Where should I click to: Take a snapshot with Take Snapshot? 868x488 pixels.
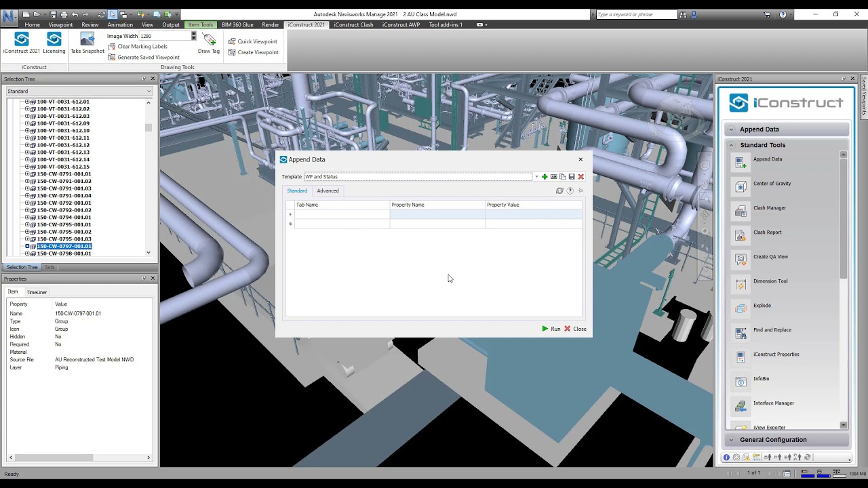click(87, 43)
